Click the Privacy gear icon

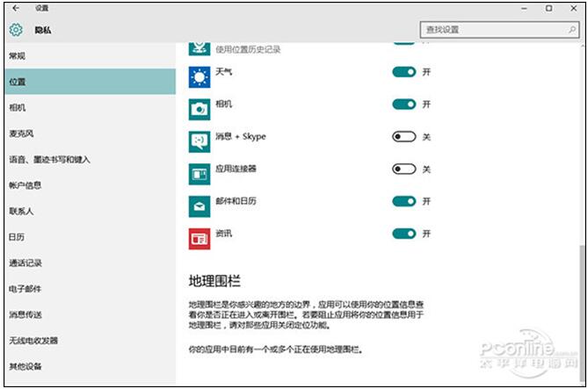tap(16, 30)
